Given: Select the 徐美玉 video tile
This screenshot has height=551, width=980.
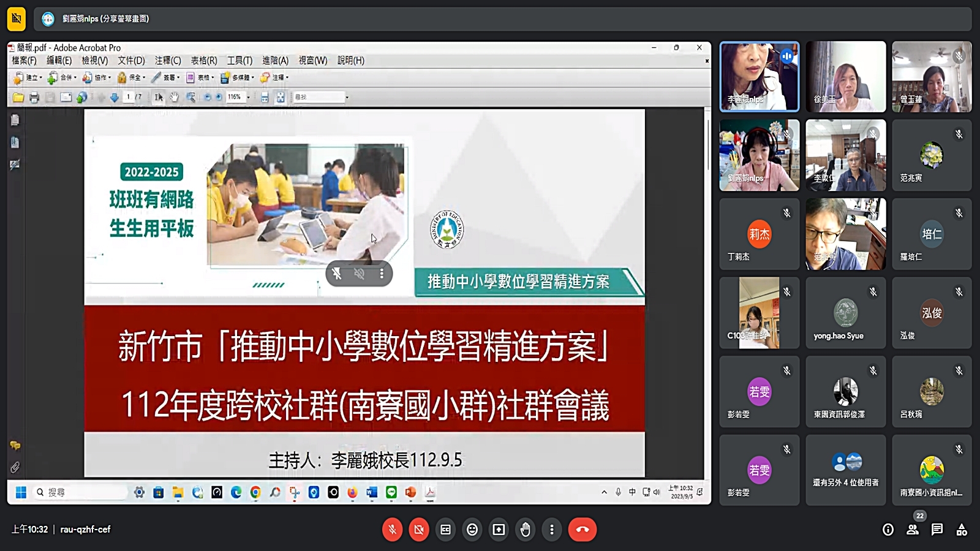Looking at the screenshot, I should [845, 77].
